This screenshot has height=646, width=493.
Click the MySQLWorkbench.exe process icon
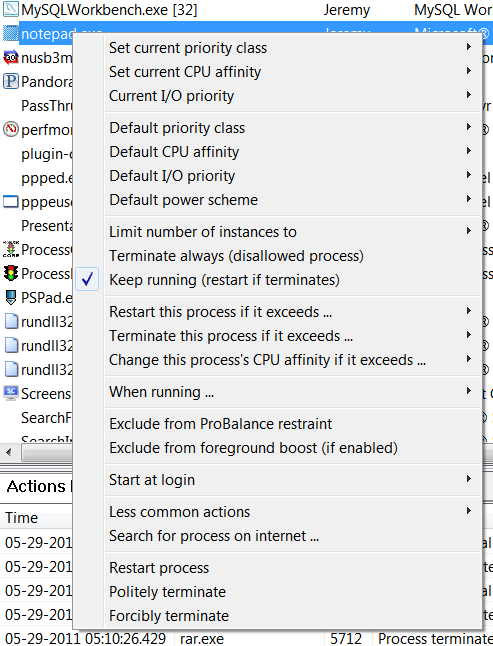[11, 9]
